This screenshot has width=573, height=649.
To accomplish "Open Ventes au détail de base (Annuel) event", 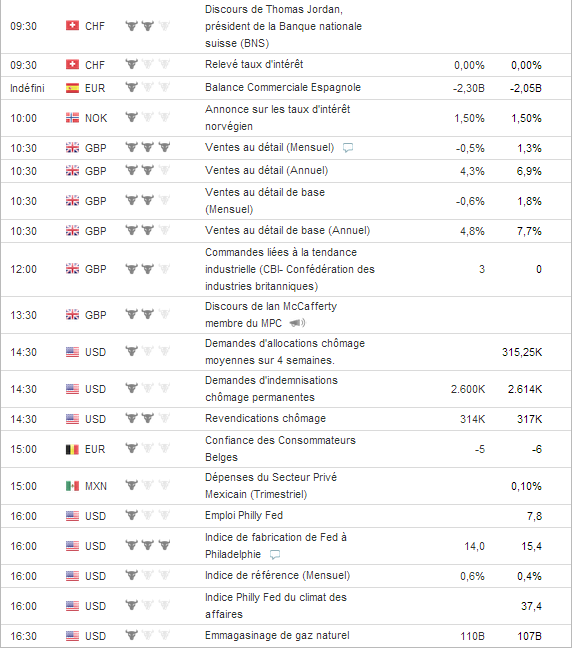I will tap(287, 231).
